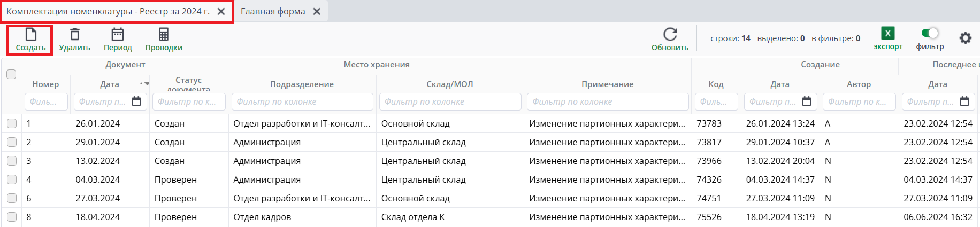
Task: Select checkbox for row number 8
Action: click(x=12, y=217)
